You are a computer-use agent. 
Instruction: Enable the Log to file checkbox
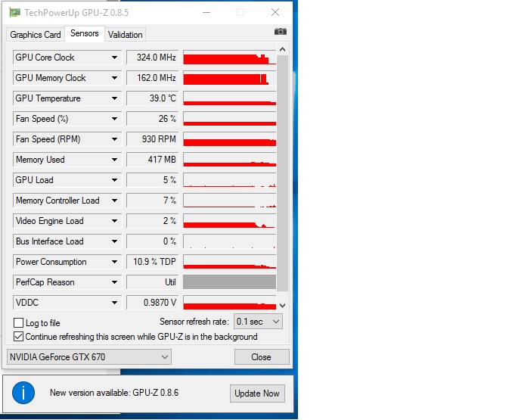19,323
